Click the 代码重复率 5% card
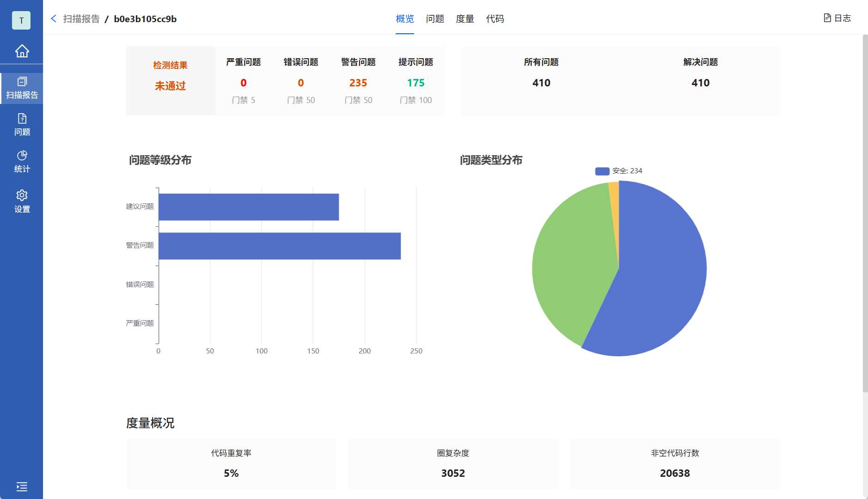 (231, 463)
